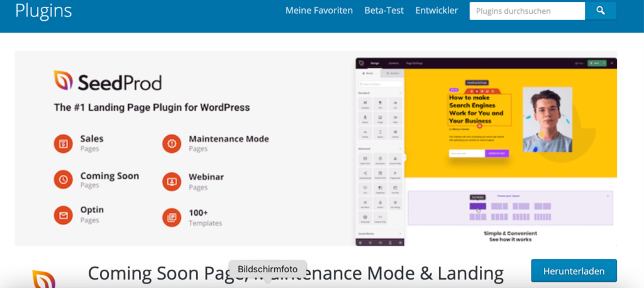Click the magnifying glass search button

coord(601,11)
